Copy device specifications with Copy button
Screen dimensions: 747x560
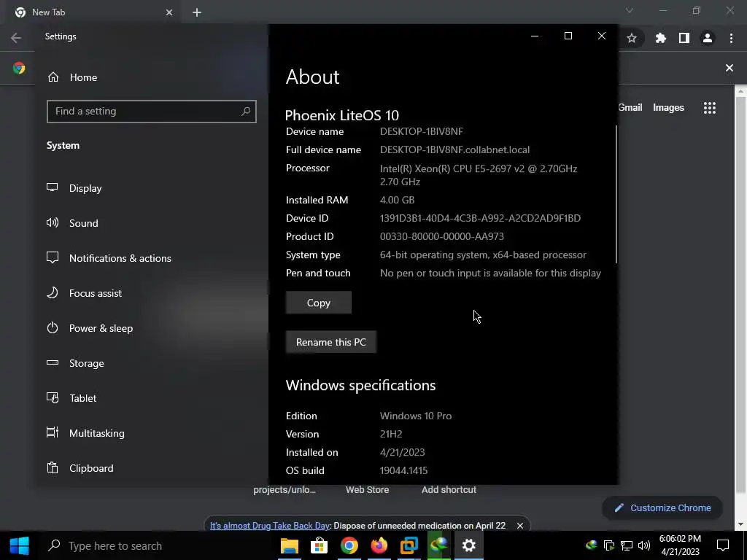[319, 303]
